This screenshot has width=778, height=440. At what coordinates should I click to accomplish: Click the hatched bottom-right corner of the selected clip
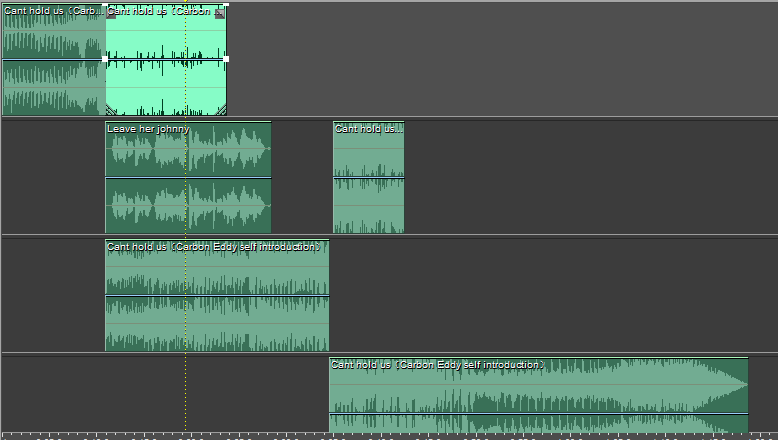click(x=221, y=110)
